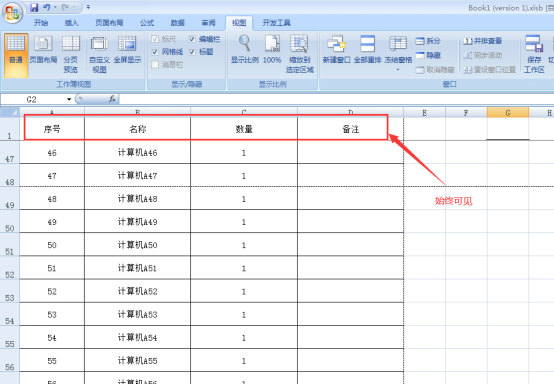Open the 公式 ribbon tab

pyautogui.click(x=147, y=23)
